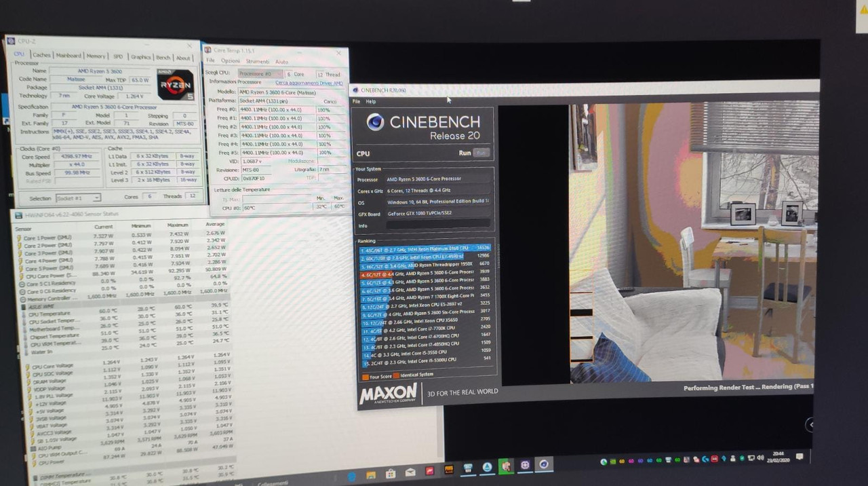Click the Run button next to CPU in Cinebench
This screenshot has width=868, height=486.
[481, 153]
